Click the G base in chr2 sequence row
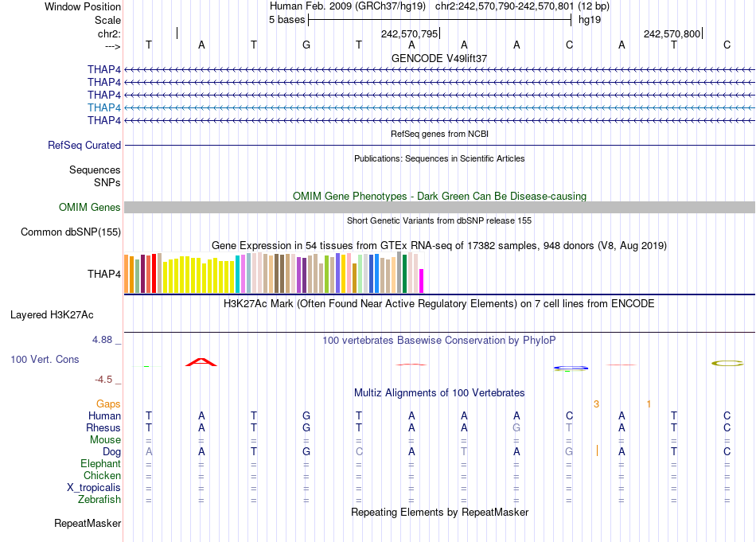 click(x=306, y=45)
